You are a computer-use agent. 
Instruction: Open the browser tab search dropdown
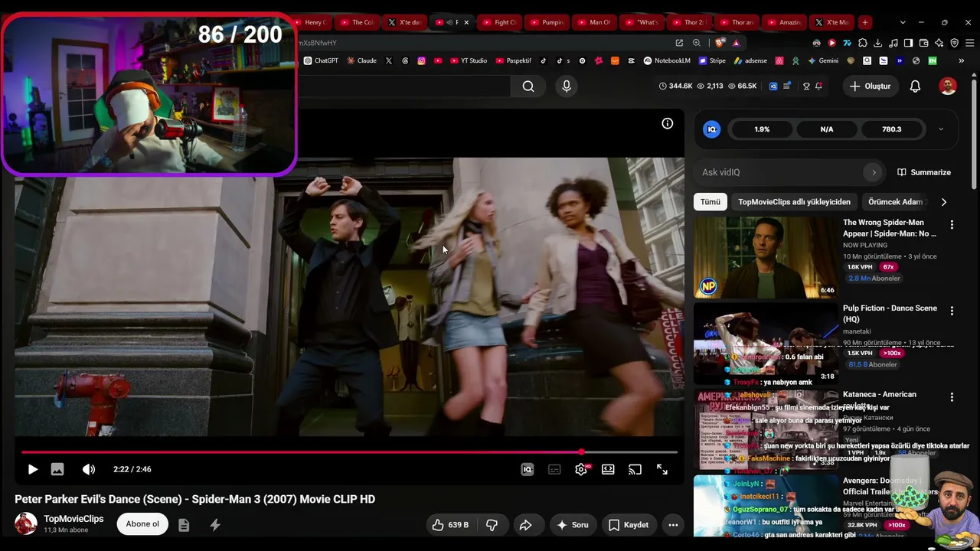[x=903, y=22]
